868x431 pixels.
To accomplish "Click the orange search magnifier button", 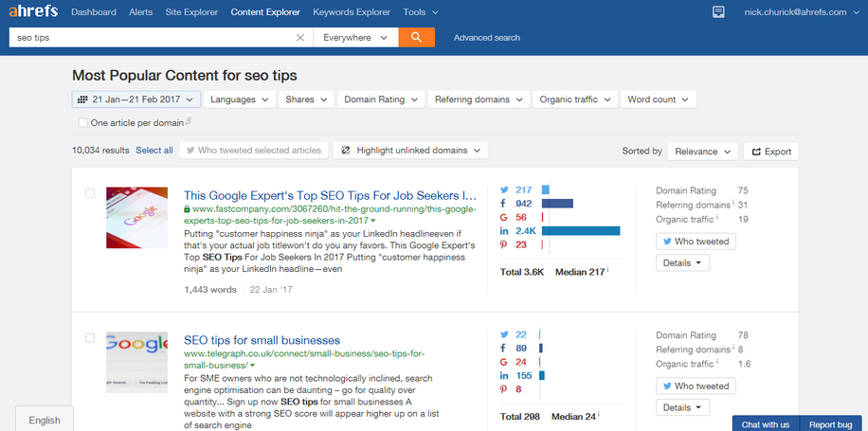I will coord(416,38).
